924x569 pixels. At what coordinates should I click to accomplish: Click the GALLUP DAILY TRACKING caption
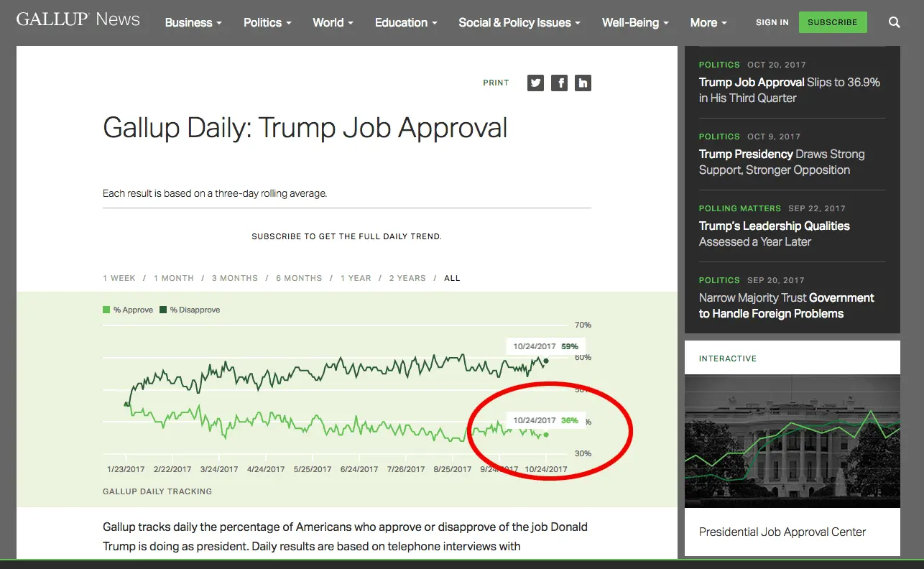pos(157,491)
